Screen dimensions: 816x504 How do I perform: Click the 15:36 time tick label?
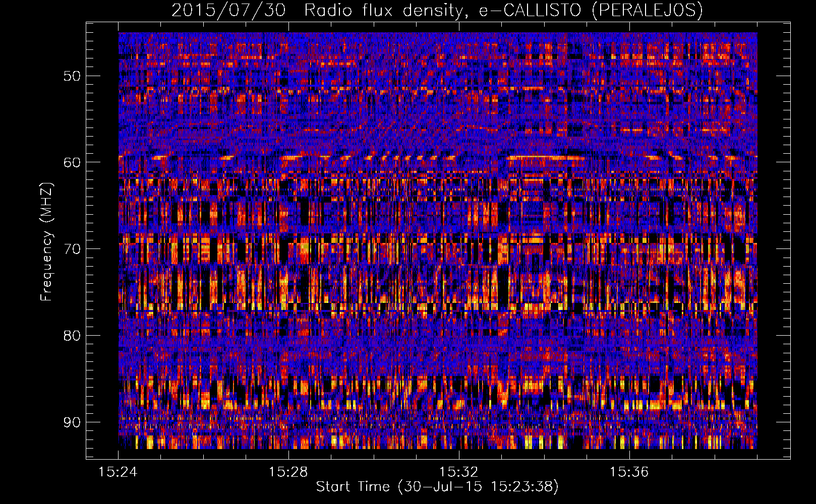click(x=629, y=472)
